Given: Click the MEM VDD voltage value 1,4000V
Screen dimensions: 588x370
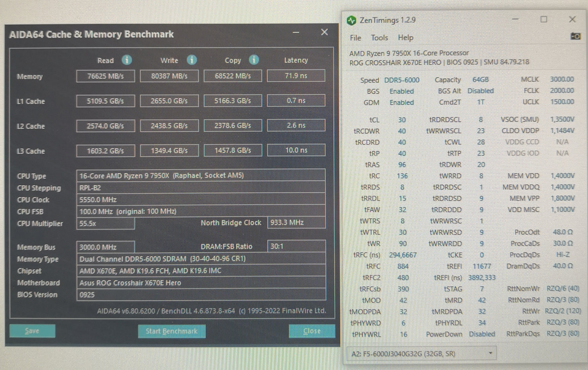Looking at the screenshot, I should (x=563, y=176).
